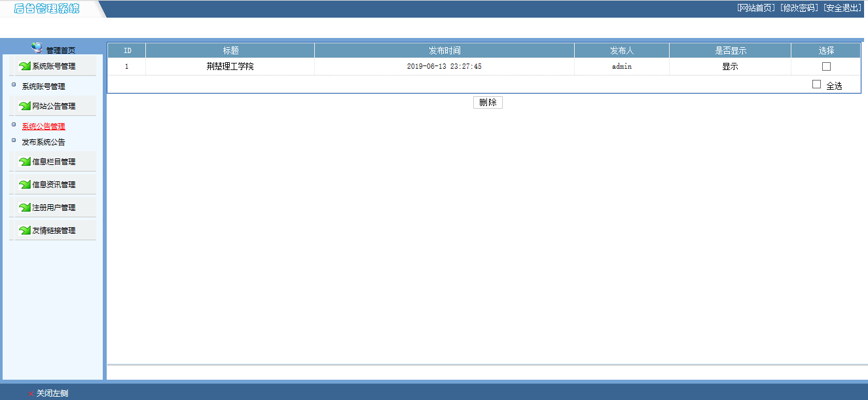
Task: Tick the checkbox in the 荆楚理工学院 row
Action: click(826, 66)
